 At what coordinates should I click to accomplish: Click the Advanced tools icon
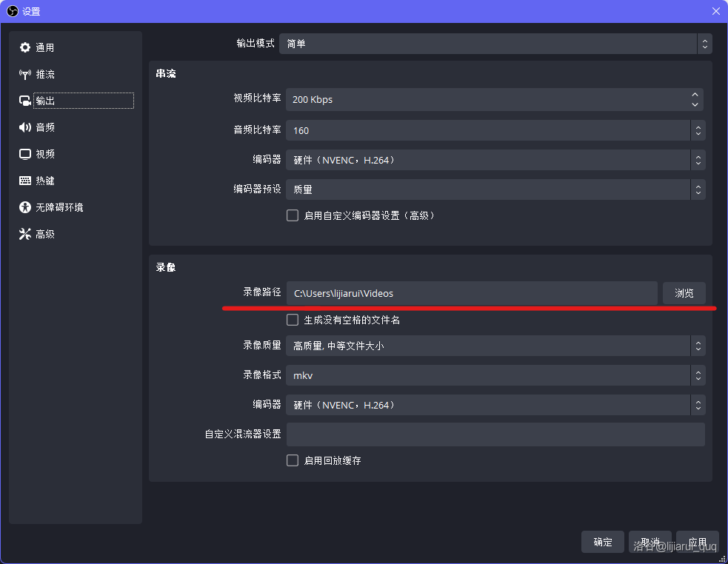tap(25, 234)
